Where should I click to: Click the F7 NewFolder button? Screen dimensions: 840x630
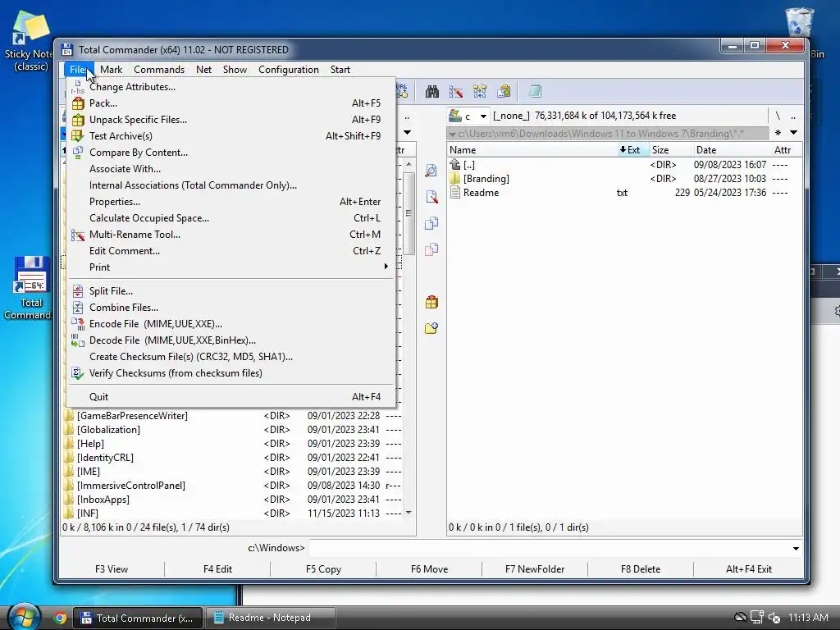[535, 569]
